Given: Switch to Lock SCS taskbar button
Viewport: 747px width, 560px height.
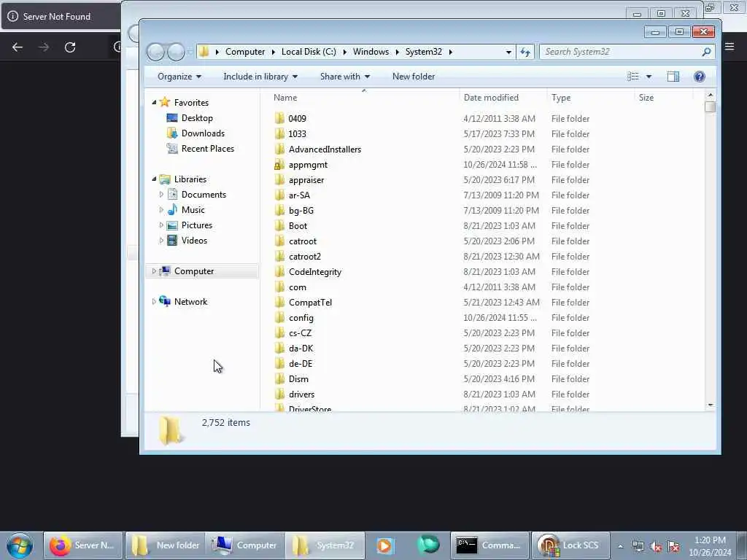Looking at the screenshot, I should coord(570,545).
